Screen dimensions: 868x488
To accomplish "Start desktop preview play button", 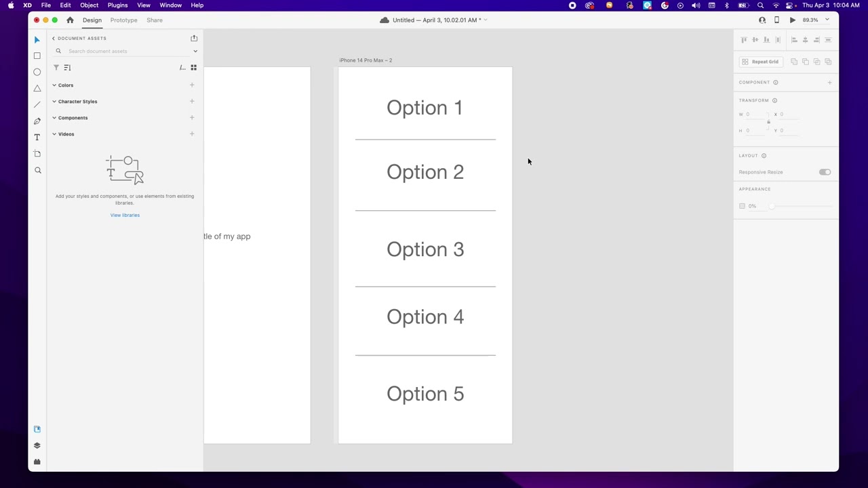I will [793, 20].
